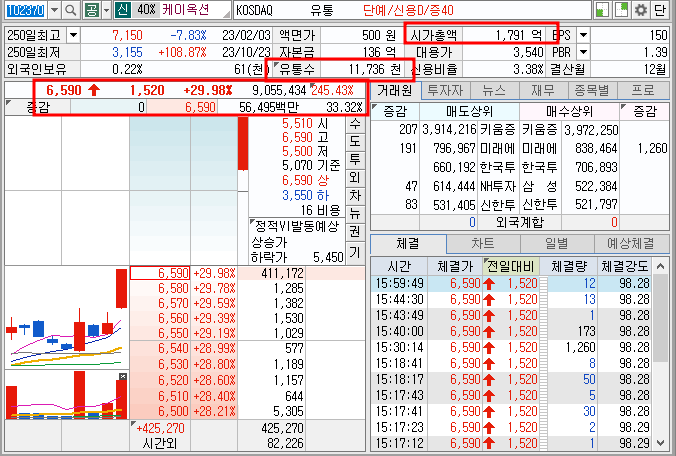Click the 전일대비 column header
The image size is (676, 456).
coord(511,266)
